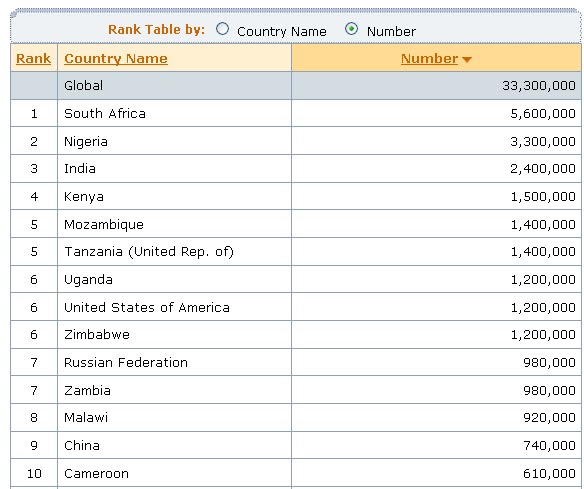The image size is (584, 489).
Task: Click the Global row name cell
Action: coord(174,86)
